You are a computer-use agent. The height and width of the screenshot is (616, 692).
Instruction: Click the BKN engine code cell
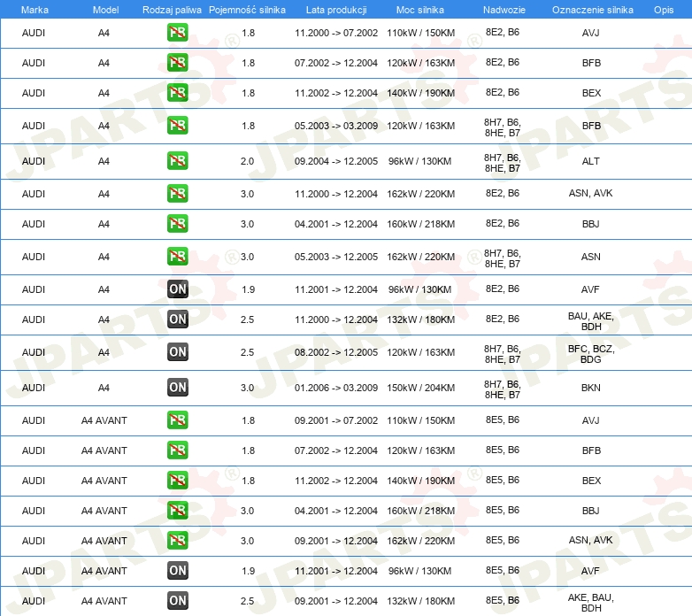(x=590, y=388)
